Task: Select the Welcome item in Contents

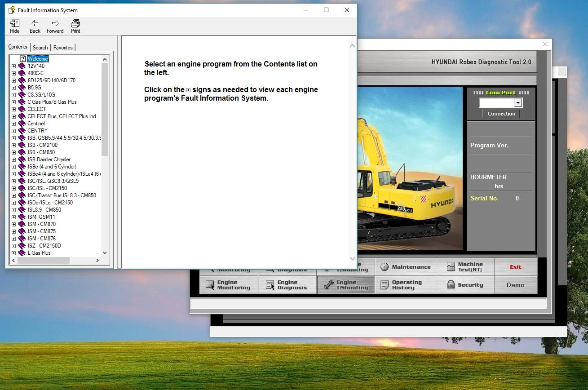Action: [x=38, y=59]
